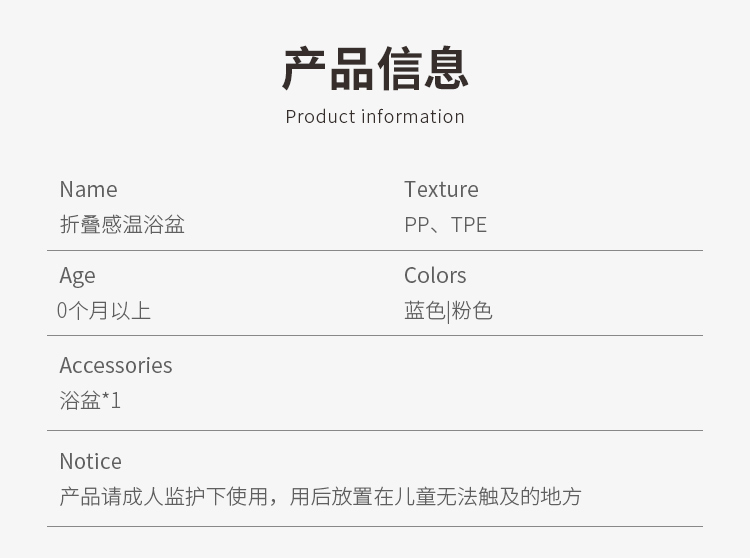The image size is (750, 558).
Task: Choose the 粉色 color text
Action: tap(472, 311)
